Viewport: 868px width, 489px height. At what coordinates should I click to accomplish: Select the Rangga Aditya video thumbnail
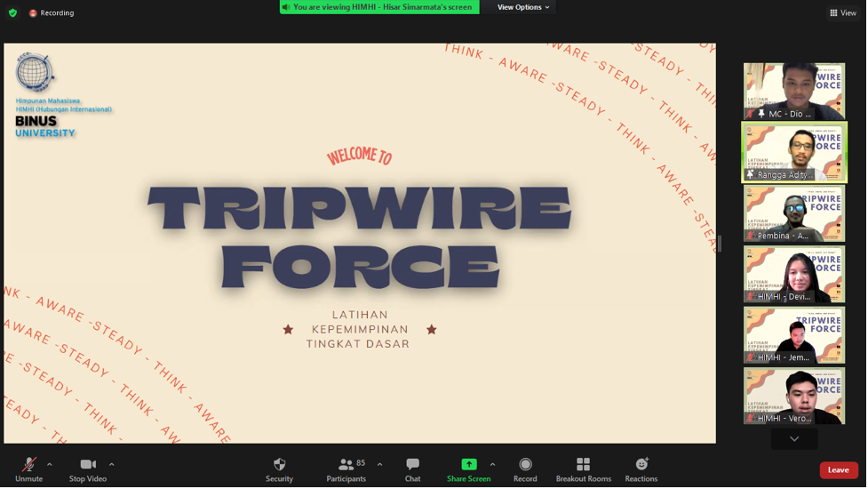tap(793, 152)
